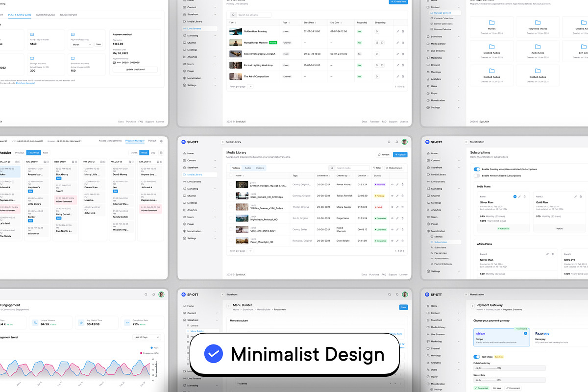The image size is (588, 392).
Task: Open Pay per view in Subscriptions sidebar
Action: 440,253
